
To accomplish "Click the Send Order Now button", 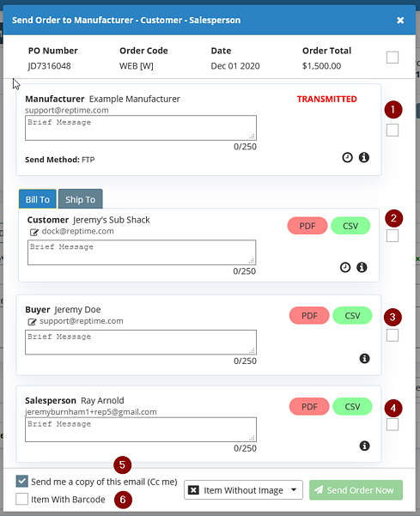I will [356, 490].
